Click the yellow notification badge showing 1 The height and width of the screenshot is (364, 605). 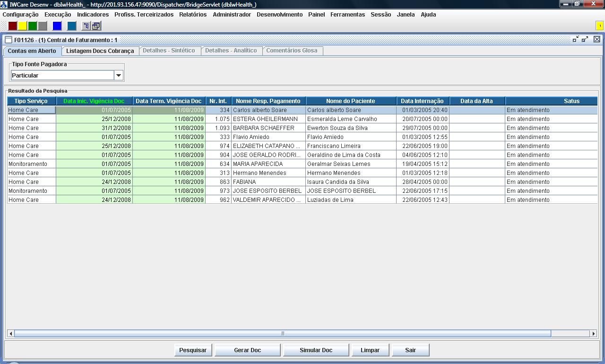599,26
